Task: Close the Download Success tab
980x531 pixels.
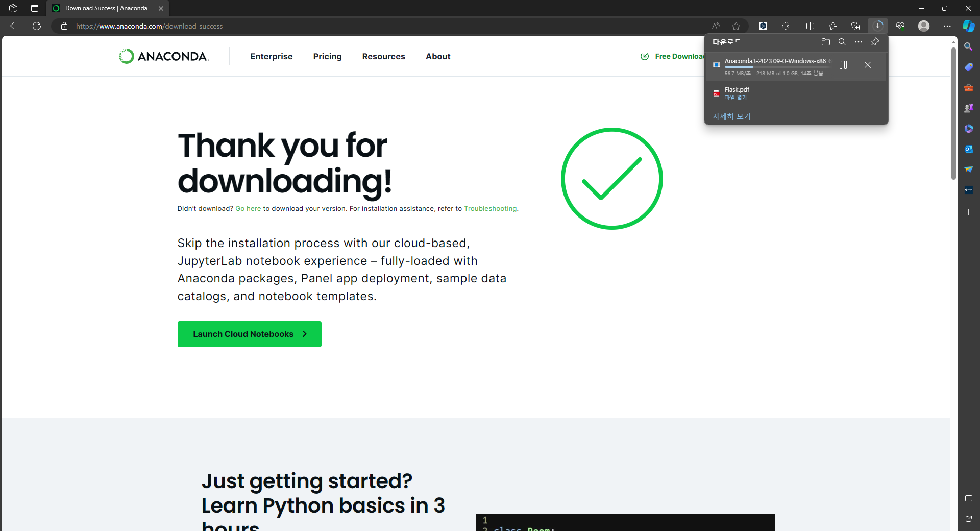Action: pos(161,8)
